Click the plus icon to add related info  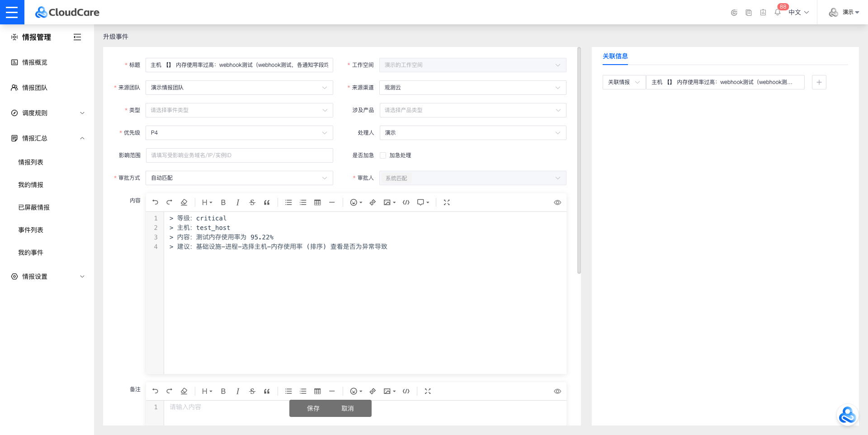click(x=819, y=82)
